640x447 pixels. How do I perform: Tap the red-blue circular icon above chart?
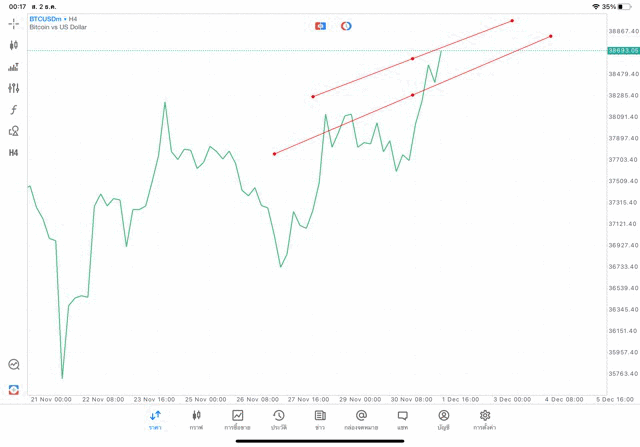(x=346, y=26)
